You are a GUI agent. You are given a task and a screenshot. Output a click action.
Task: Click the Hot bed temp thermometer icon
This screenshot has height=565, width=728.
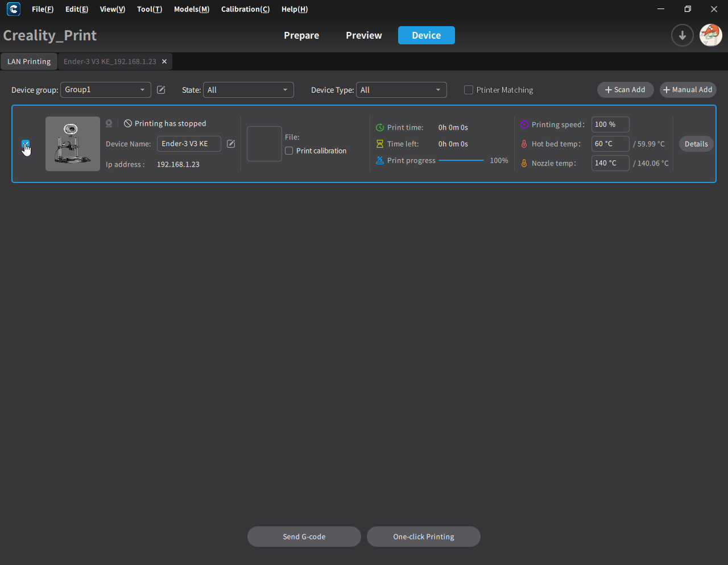(x=524, y=144)
